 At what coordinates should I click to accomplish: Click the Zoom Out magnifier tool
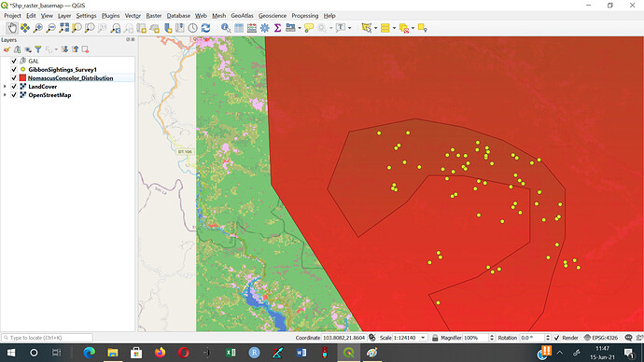[x=50, y=28]
